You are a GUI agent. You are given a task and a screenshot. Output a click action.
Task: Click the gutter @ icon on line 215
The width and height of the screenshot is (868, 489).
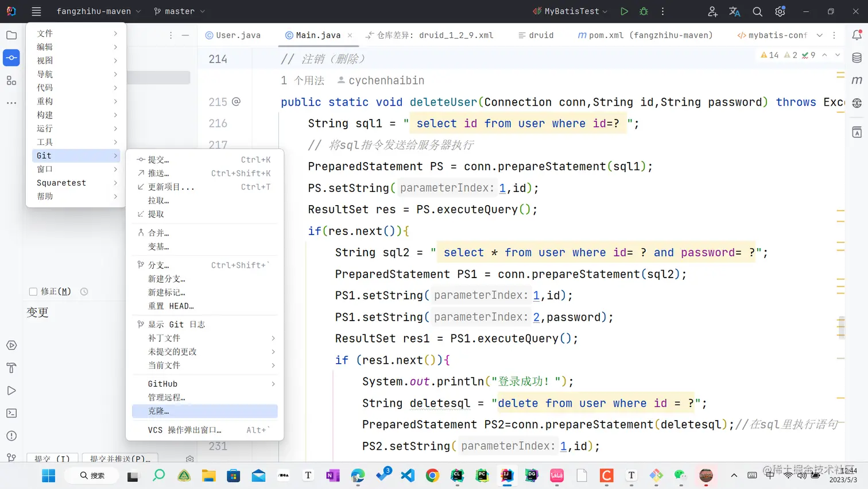tap(236, 102)
